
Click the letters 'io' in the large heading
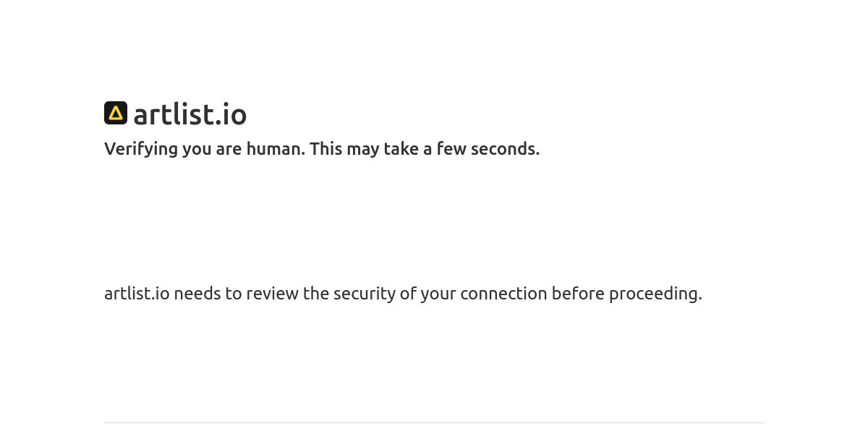(x=233, y=114)
